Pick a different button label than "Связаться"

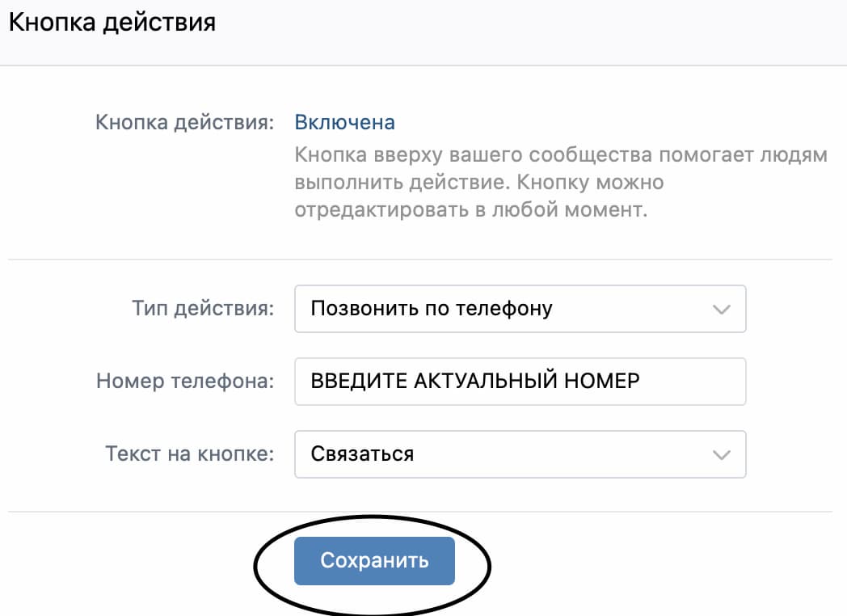point(520,454)
